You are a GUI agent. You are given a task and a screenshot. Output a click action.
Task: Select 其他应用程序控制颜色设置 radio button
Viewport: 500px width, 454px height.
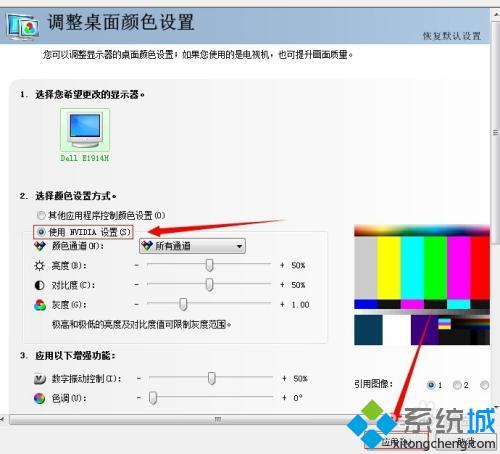click(41, 215)
